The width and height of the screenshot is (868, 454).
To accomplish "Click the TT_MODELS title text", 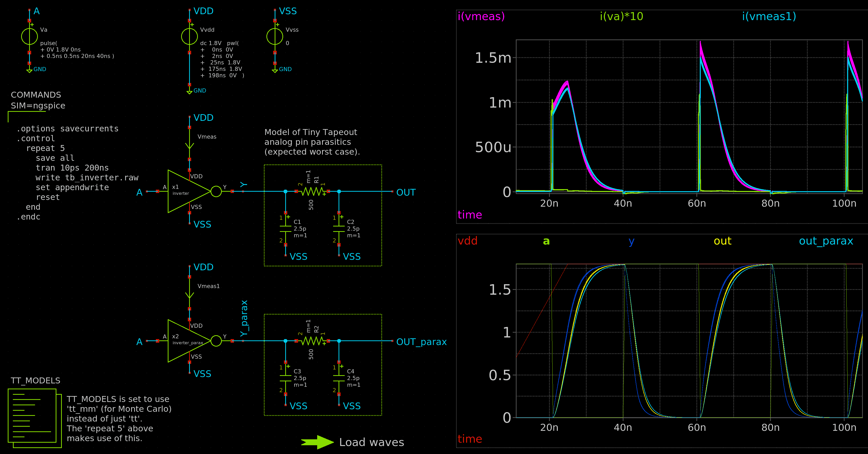I will (35, 381).
